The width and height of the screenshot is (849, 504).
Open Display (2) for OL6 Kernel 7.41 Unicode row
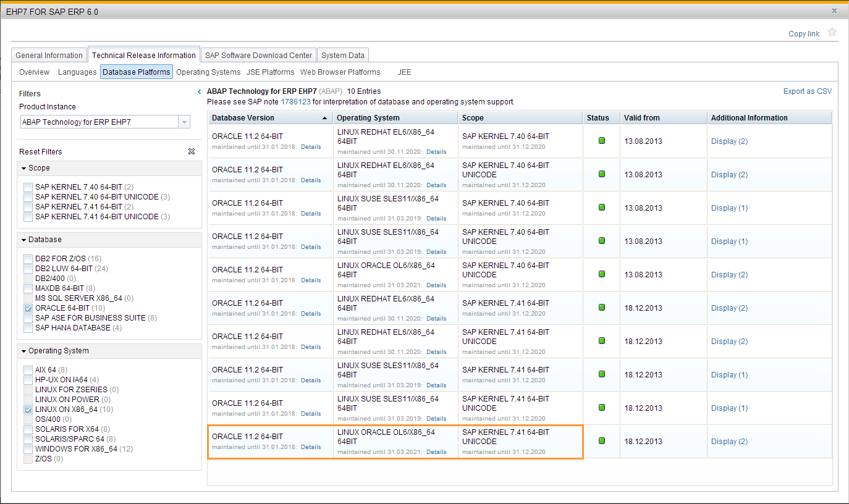tap(729, 442)
